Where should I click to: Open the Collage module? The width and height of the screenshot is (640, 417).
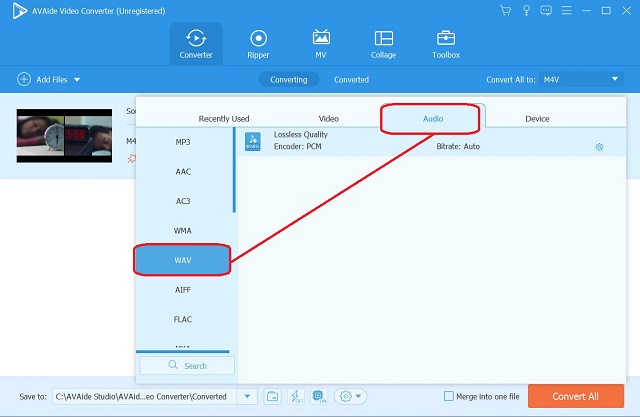tap(383, 44)
